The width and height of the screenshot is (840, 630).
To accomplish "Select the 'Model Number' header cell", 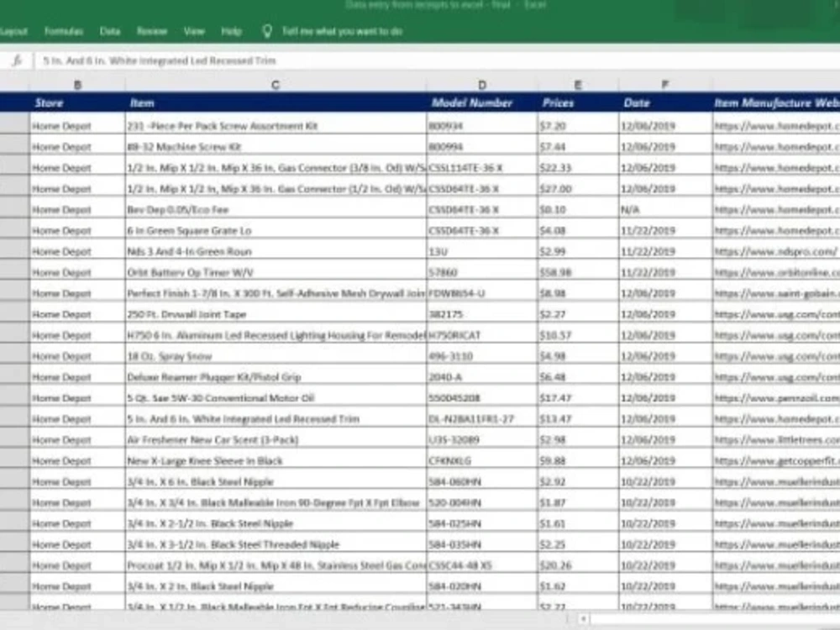I will (482, 102).
